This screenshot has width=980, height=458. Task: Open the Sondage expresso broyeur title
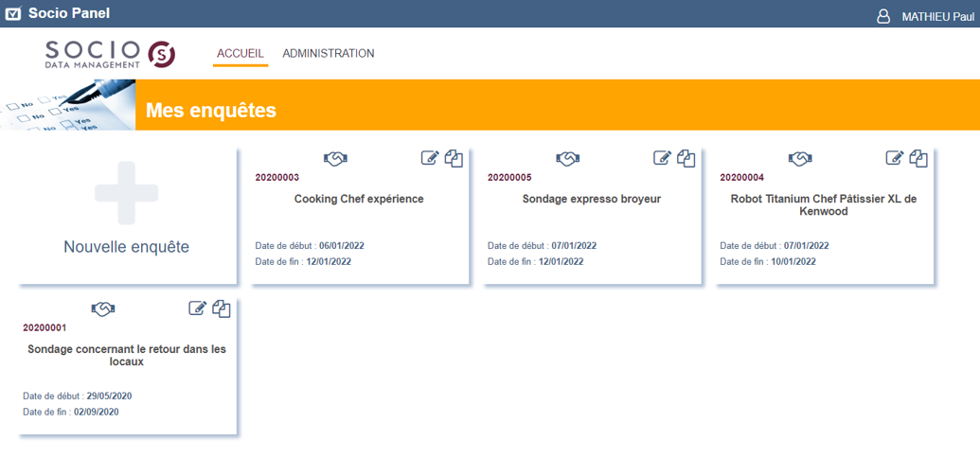click(592, 200)
